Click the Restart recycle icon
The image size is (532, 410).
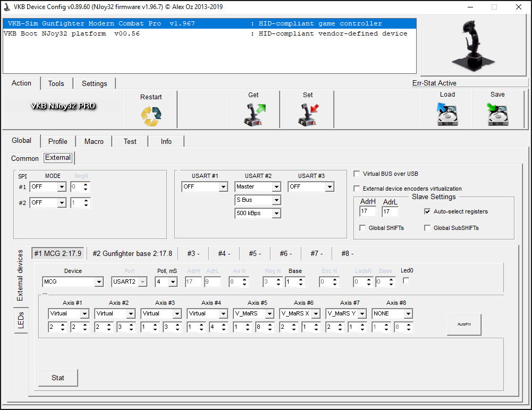pos(151,116)
